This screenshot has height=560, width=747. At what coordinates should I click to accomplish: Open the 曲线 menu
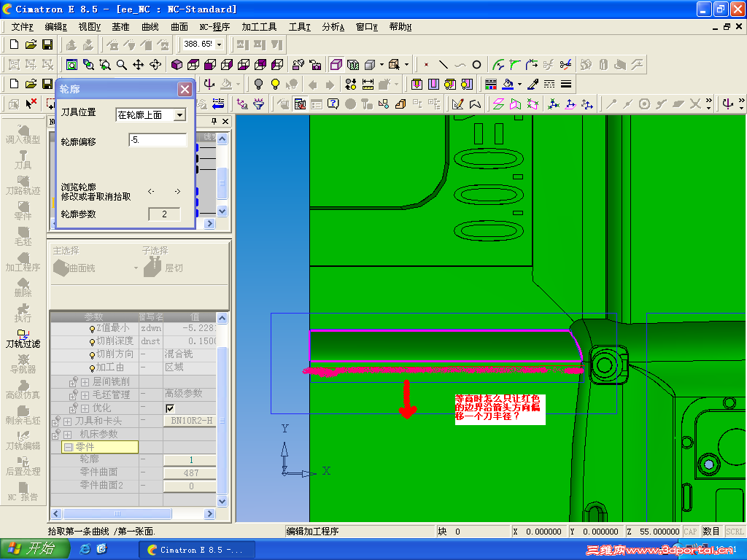click(x=150, y=27)
